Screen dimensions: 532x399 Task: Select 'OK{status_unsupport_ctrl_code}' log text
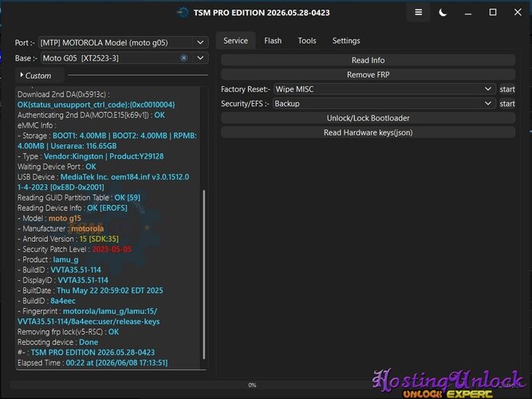coord(96,105)
